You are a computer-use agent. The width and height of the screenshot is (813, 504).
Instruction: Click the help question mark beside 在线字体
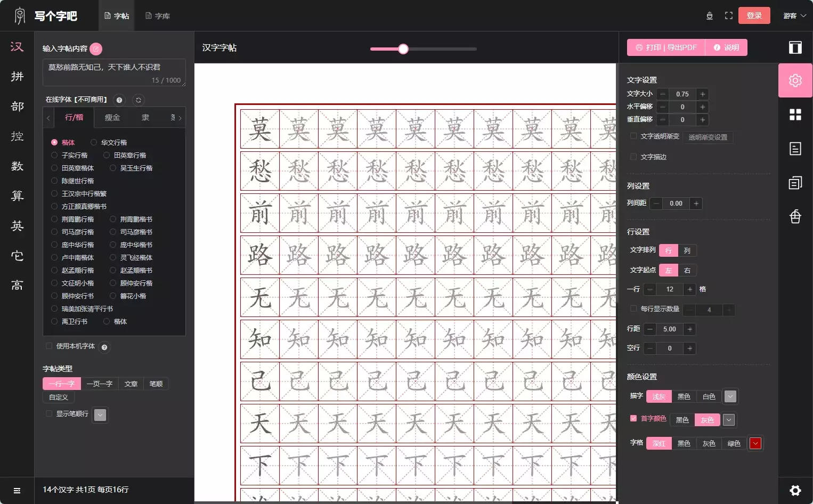pyautogui.click(x=119, y=100)
